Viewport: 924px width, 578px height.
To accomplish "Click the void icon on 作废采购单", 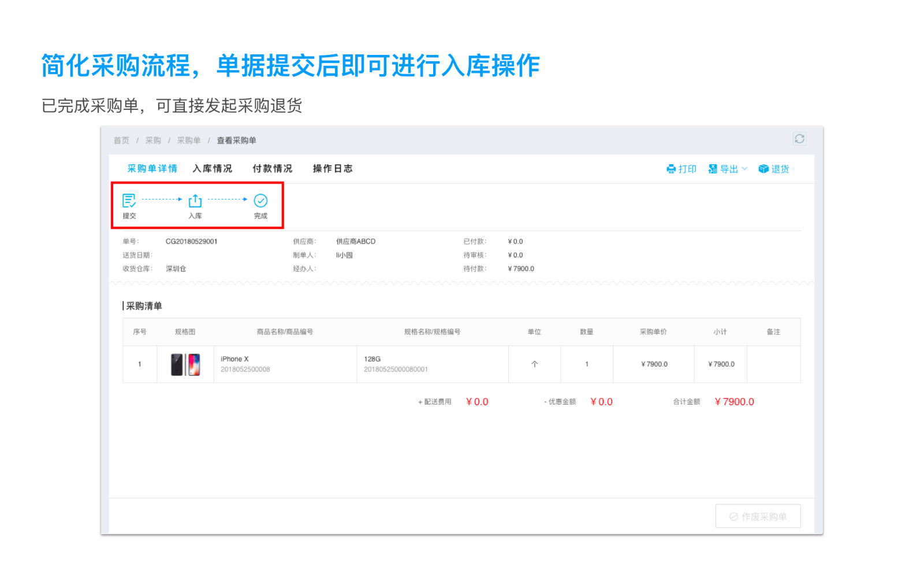I will click(x=733, y=517).
